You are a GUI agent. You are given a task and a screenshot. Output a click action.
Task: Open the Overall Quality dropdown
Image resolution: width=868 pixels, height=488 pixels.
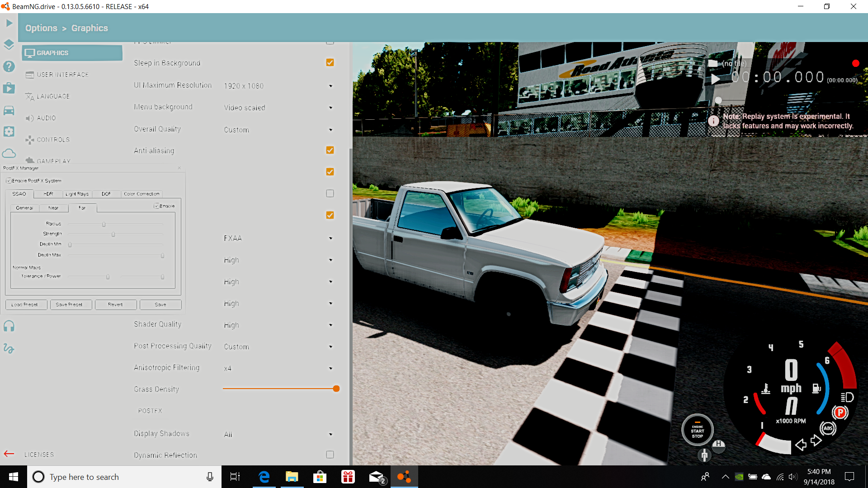(278, 130)
